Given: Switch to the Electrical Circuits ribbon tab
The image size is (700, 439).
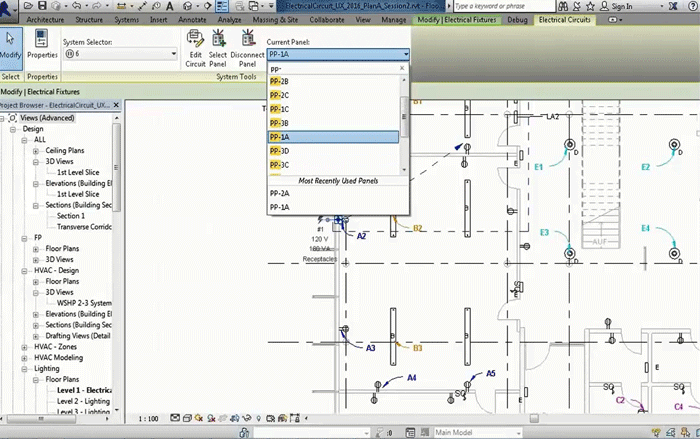Looking at the screenshot, I should coord(564,19).
